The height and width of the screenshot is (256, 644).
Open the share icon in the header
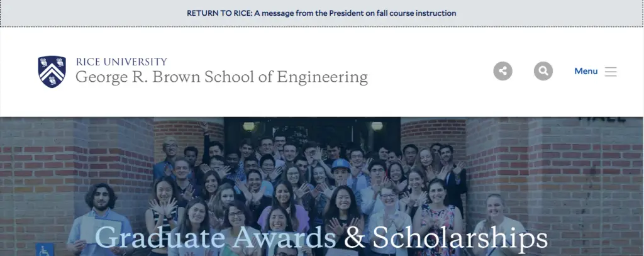coord(502,71)
